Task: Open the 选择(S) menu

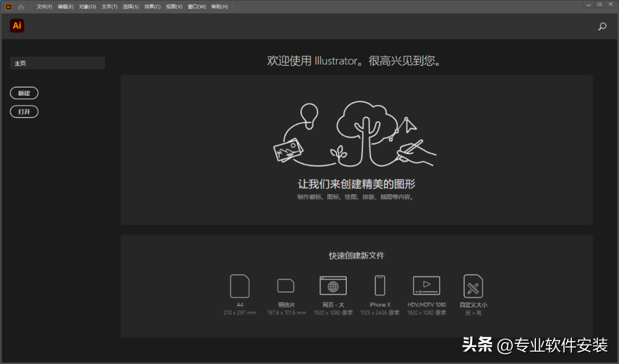Action: 131,7
